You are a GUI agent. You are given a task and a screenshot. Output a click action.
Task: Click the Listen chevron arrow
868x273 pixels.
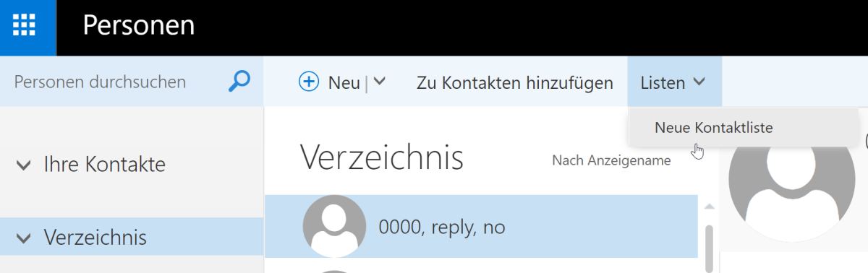tap(699, 82)
